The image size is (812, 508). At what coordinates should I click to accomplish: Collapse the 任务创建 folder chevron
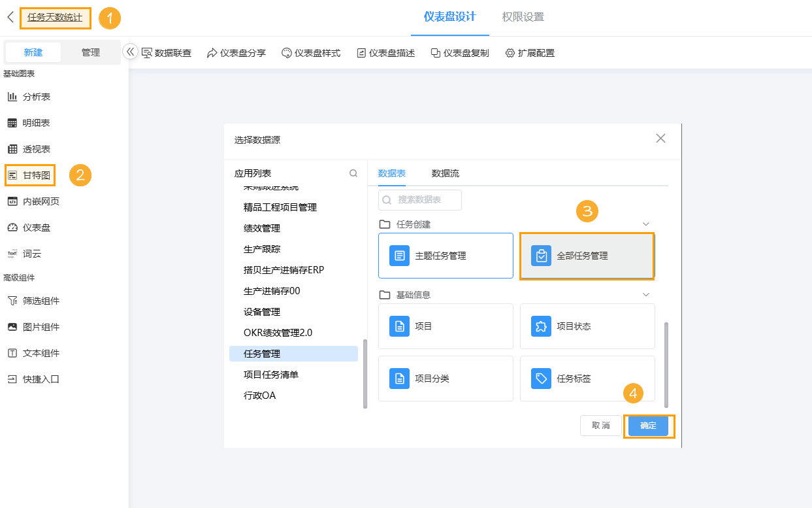645,222
